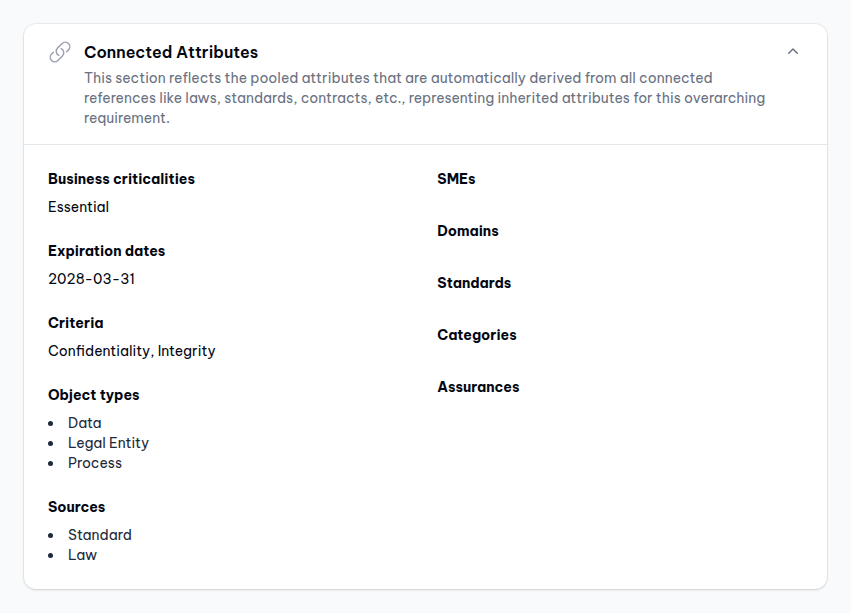Viewport: 851px width, 613px height.
Task: Click the Essential criticality value
Action: (78, 207)
